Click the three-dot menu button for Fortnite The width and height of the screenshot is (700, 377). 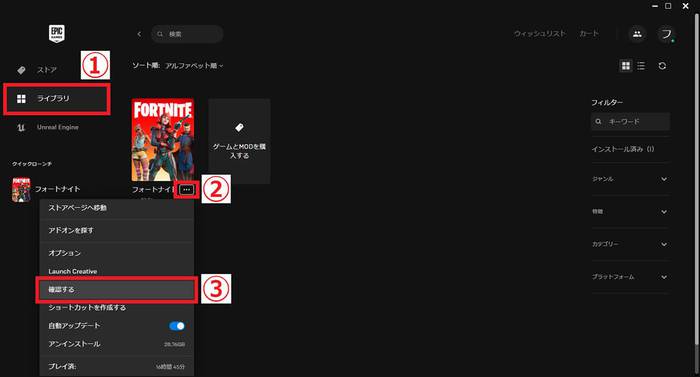[187, 190]
